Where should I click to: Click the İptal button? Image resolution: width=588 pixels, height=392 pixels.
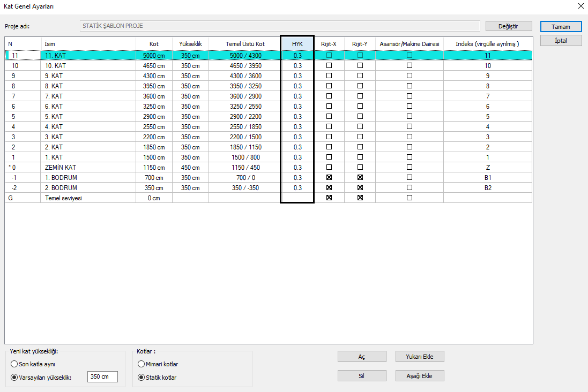(x=561, y=41)
